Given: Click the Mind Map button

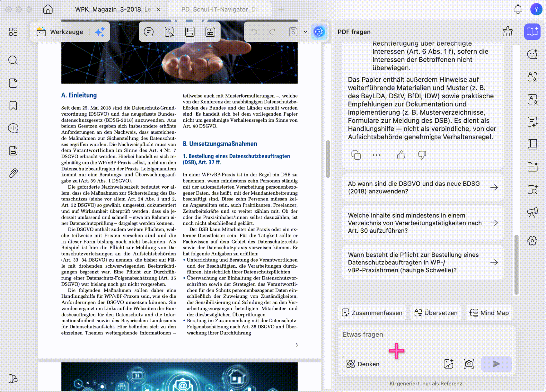Looking at the screenshot, I should pyautogui.click(x=489, y=313).
